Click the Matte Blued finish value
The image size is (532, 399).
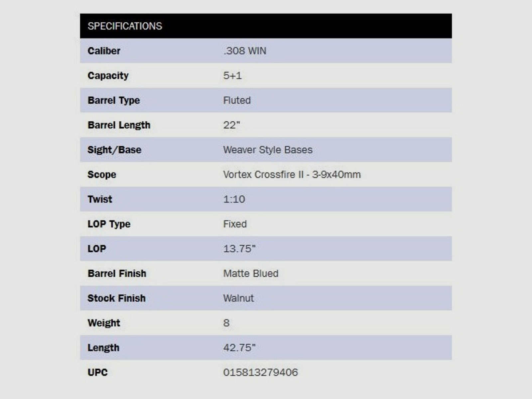(x=251, y=274)
